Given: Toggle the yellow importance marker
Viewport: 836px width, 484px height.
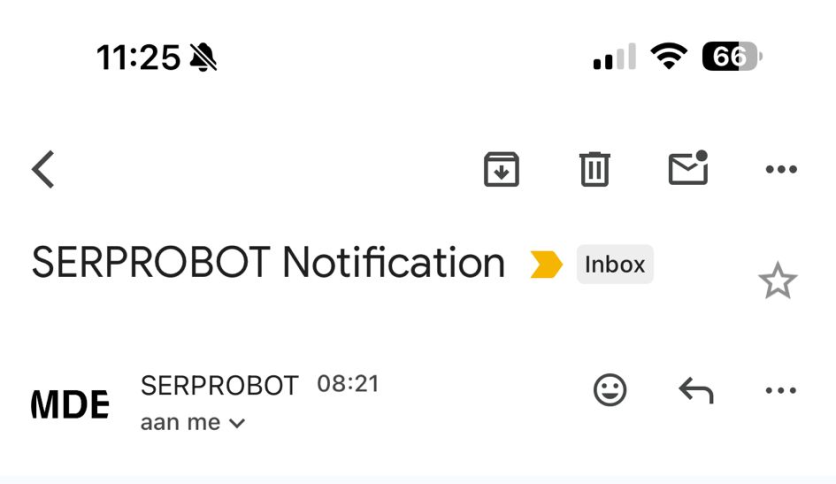Looking at the screenshot, I should click(546, 265).
